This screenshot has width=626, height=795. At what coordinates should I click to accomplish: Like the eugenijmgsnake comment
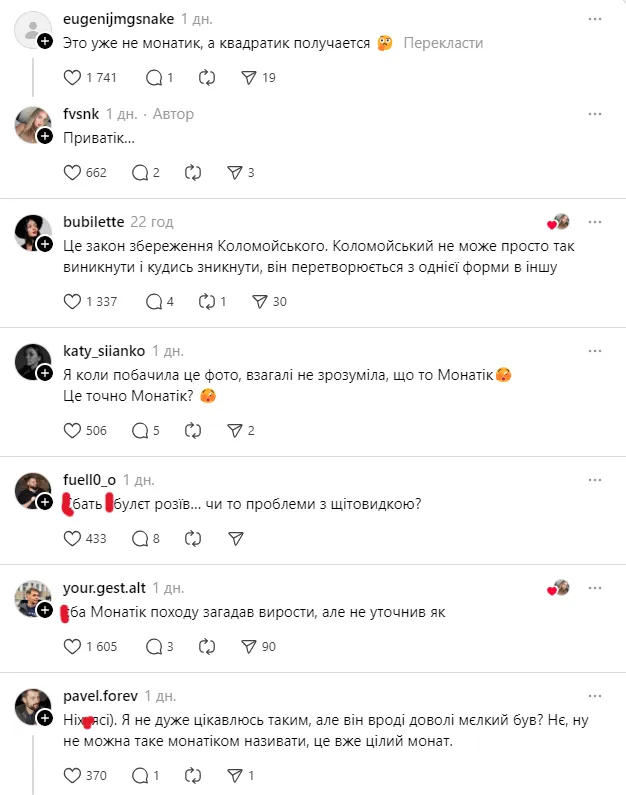pyautogui.click(x=72, y=77)
